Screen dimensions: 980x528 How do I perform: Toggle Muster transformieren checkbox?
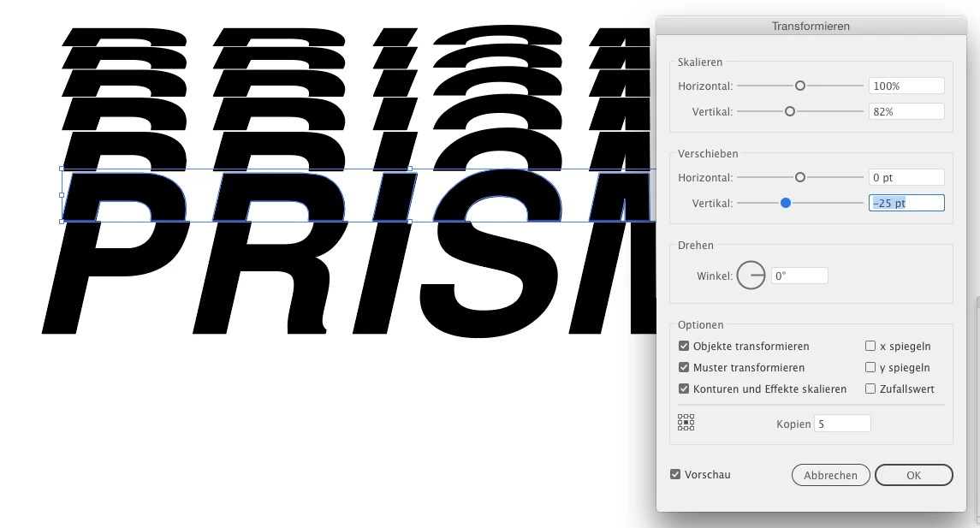click(x=684, y=367)
